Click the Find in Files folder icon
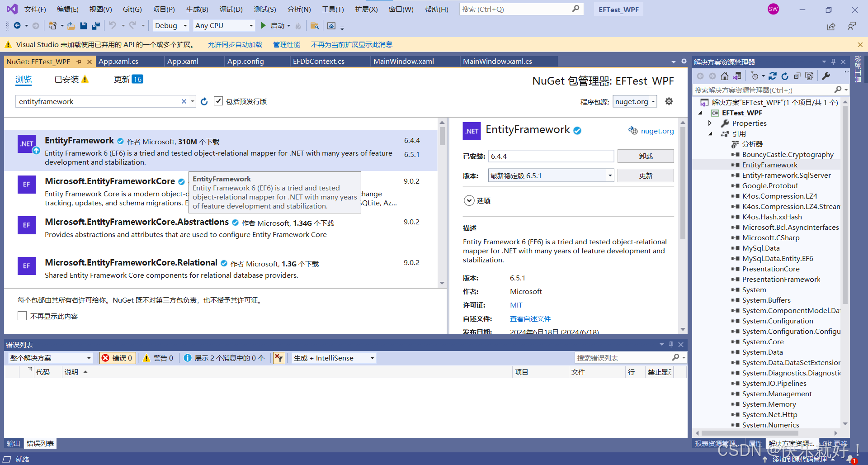This screenshot has width=868, height=465. pyautogui.click(x=315, y=26)
